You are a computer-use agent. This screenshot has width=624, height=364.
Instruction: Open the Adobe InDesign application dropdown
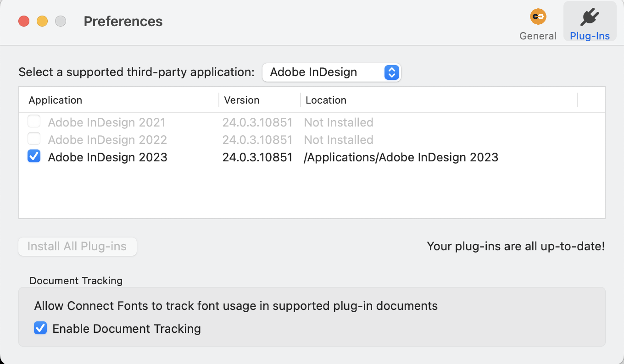tap(332, 72)
